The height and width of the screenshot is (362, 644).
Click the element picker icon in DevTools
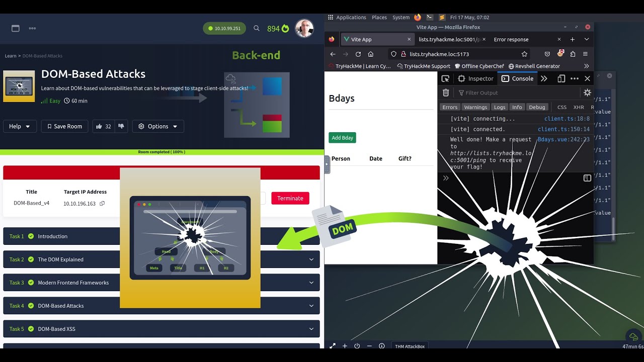click(445, 78)
